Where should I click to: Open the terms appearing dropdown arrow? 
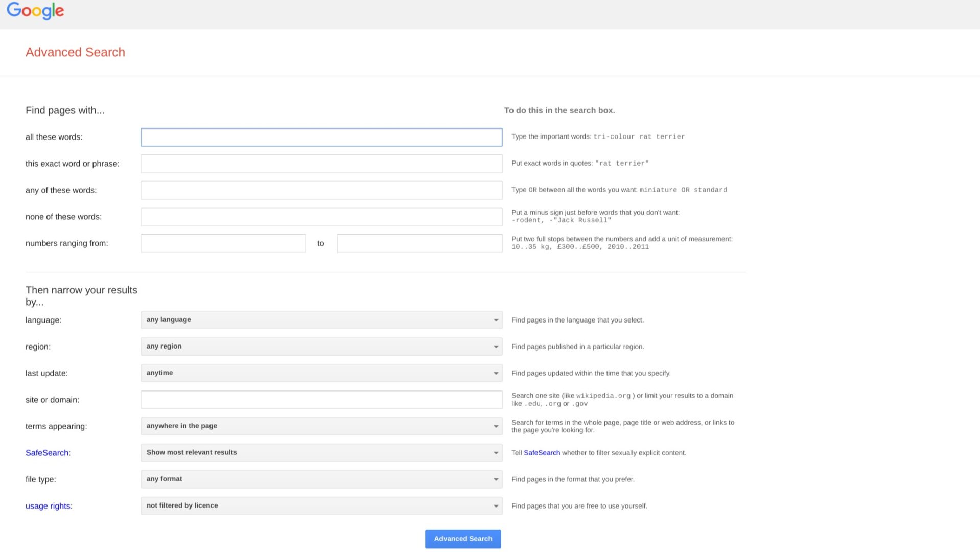tap(495, 426)
